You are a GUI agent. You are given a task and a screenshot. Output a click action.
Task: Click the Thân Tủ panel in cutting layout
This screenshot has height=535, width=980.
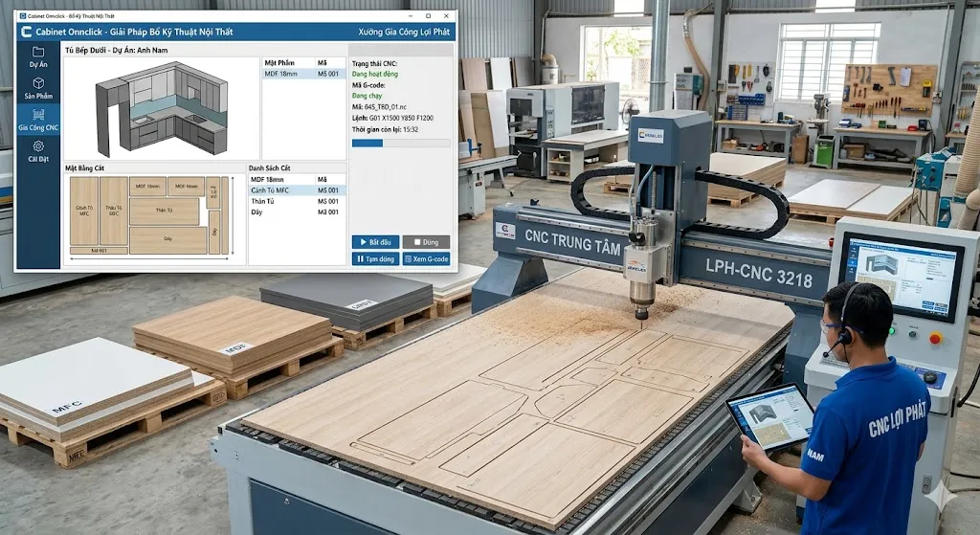point(165,211)
